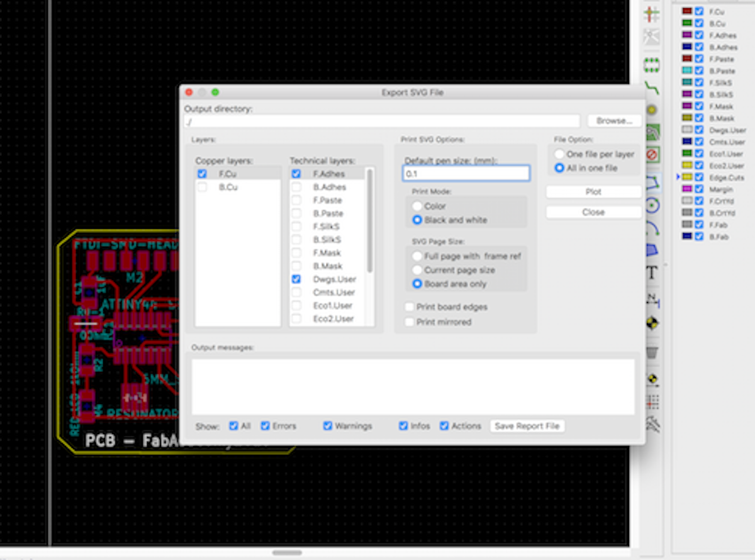Toggle the Infos filter checkbox
Screen dimensions: 755x560
(x=403, y=426)
